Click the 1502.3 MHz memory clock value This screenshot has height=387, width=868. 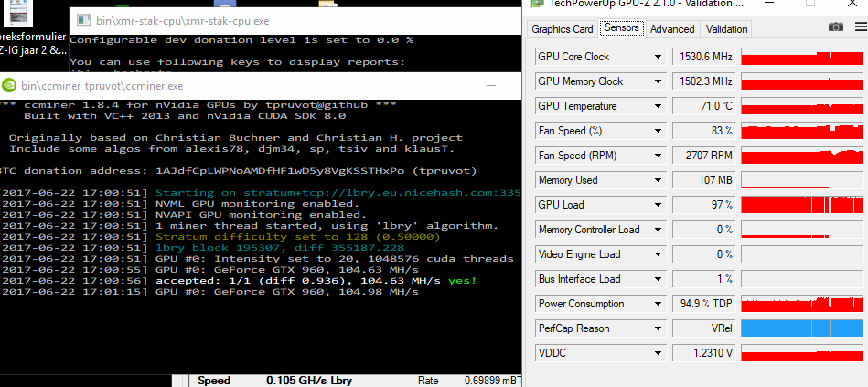[x=703, y=81]
